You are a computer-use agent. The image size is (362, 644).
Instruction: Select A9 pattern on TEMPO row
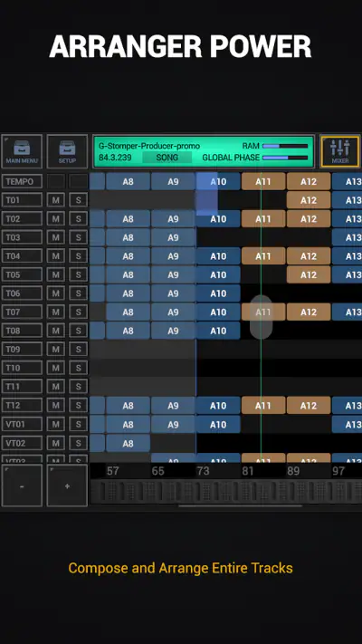pos(173,181)
